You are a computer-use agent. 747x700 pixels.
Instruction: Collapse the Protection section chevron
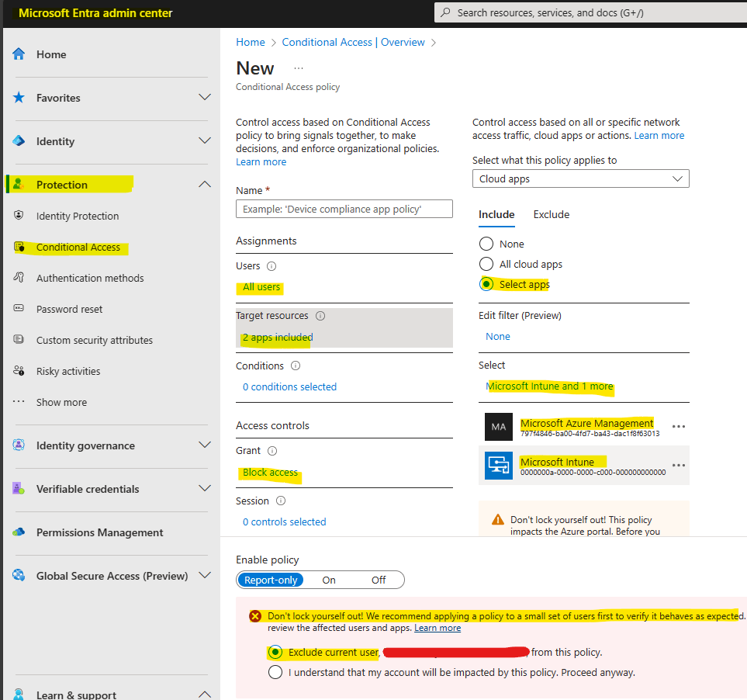point(205,184)
